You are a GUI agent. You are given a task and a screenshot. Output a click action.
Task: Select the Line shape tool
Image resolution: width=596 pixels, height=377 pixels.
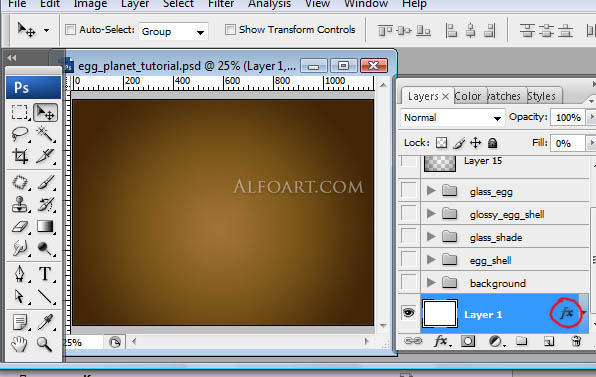[x=46, y=296]
